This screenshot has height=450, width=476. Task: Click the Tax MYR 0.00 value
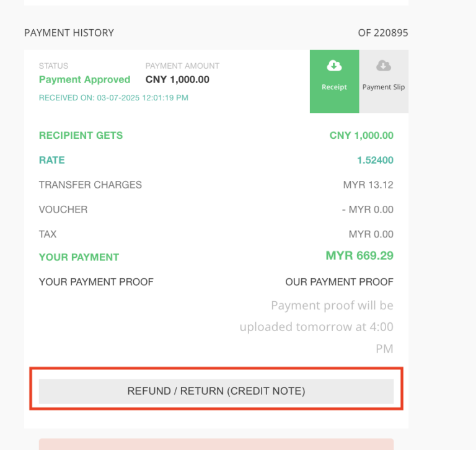(371, 234)
